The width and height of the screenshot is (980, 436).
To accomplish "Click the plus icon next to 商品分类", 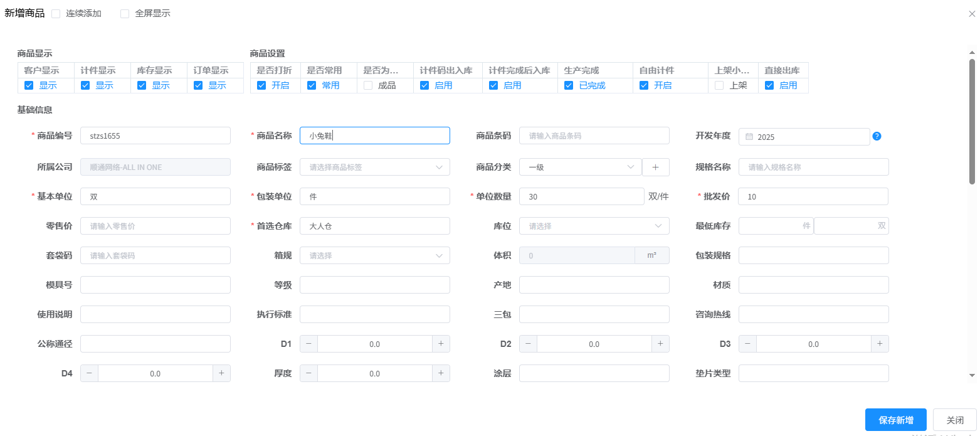I will (x=656, y=167).
